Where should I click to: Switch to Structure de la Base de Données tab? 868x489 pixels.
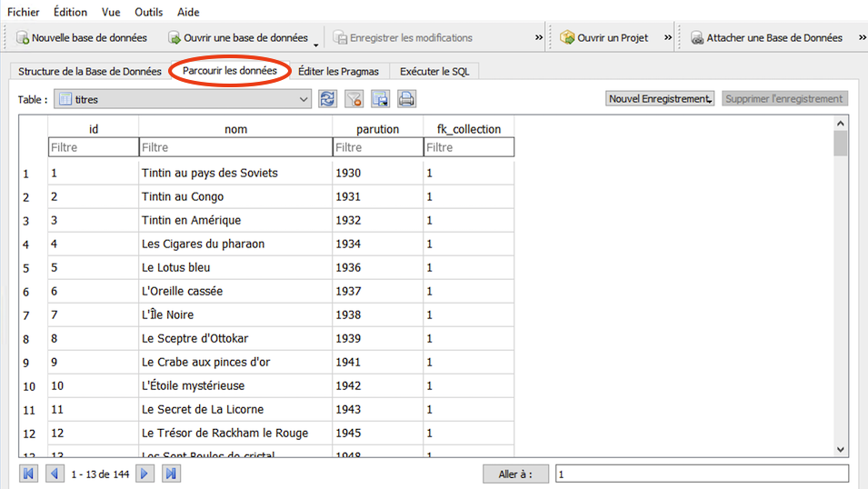89,71
